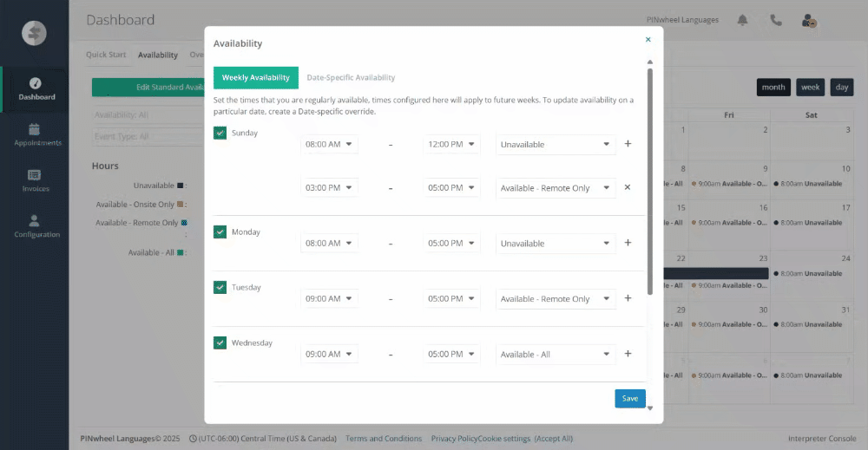Save the weekly availability

coord(630,399)
